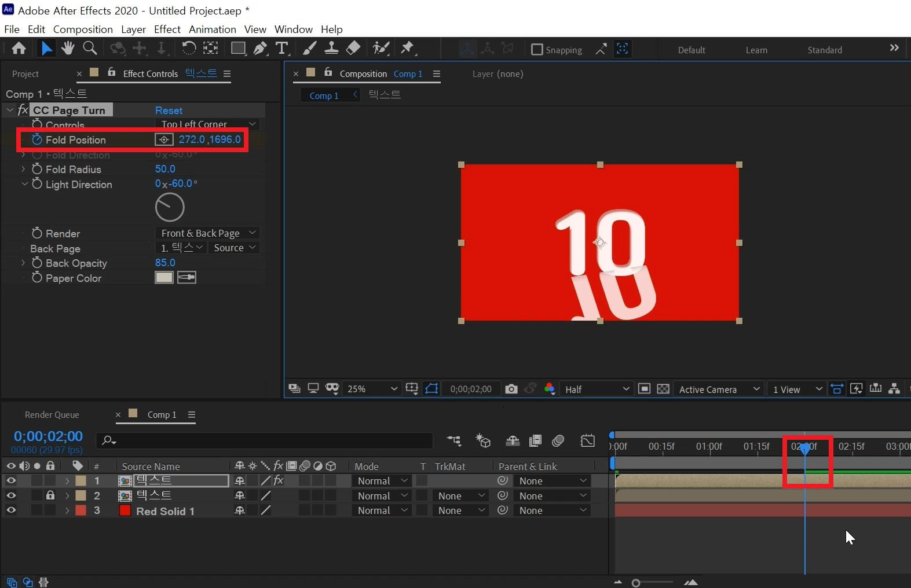Screen dimensions: 911x588
Task: Select the Rectangle shape tool
Action: (x=238, y=49)
